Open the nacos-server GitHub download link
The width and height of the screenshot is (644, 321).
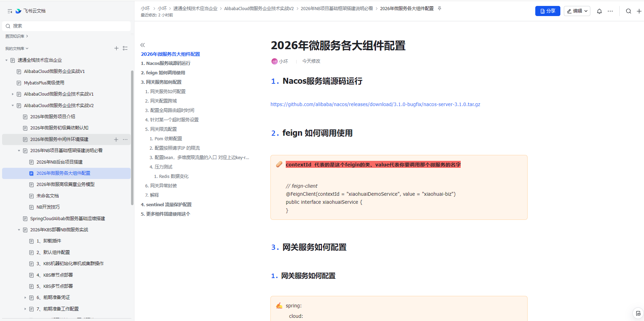pos(375,104)
